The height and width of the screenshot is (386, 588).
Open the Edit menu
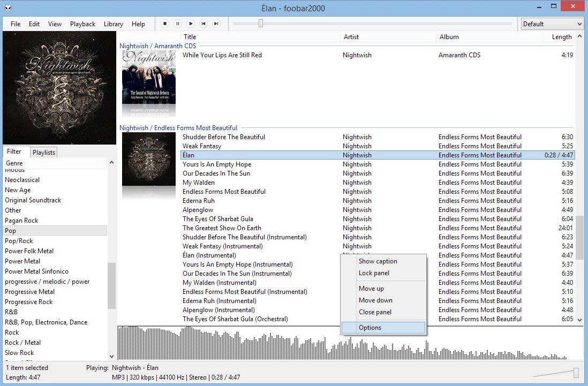pyautogui.click(x=34, y=24)
